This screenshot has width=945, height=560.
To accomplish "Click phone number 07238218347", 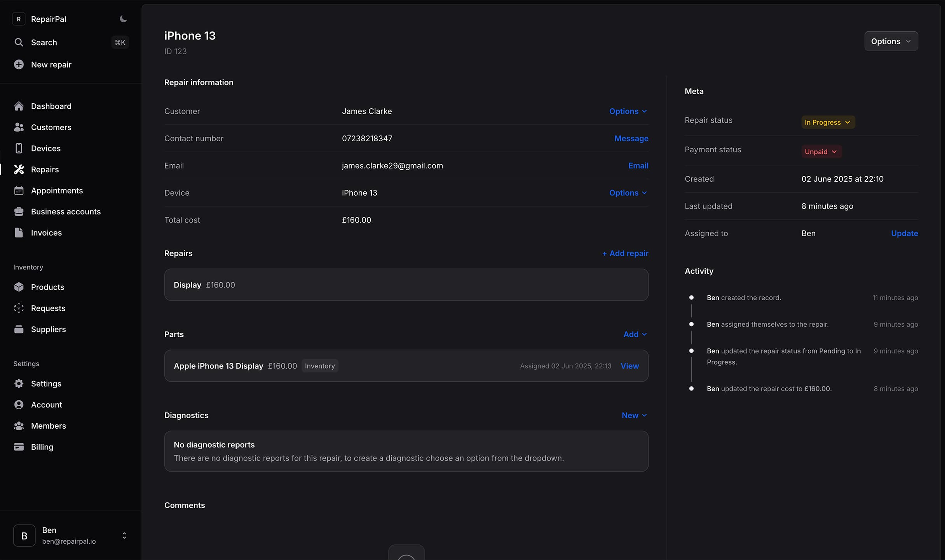I will (x=367, y=138).
